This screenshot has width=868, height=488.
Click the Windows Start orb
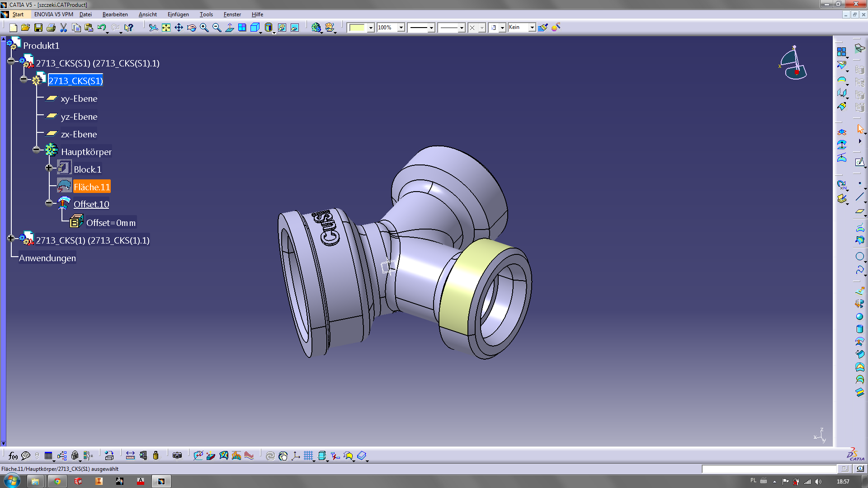12,481
